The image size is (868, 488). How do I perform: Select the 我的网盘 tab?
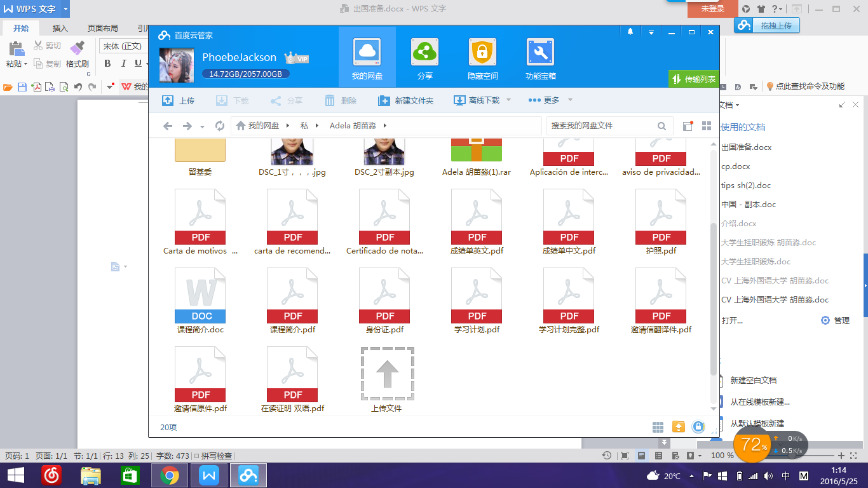[367, 57]
